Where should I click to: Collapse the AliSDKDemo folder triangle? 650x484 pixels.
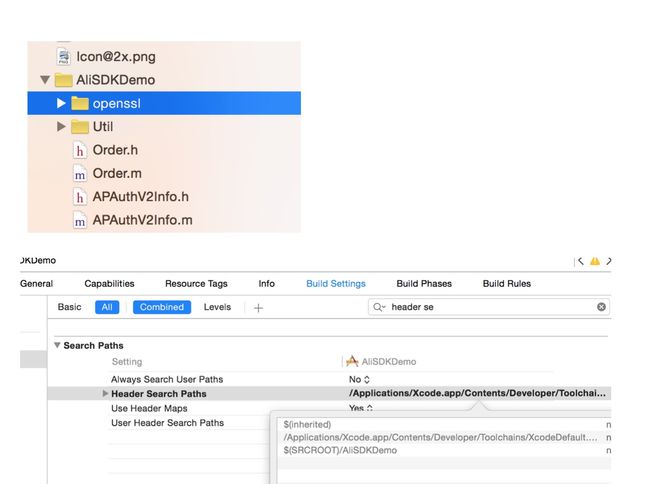coord(45,80)
